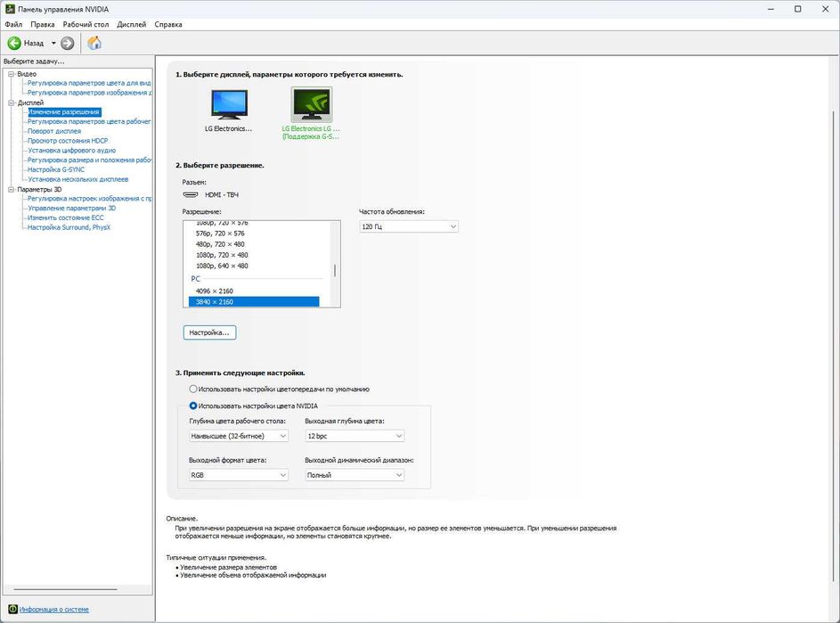Select default color settings radio button
This screenshot has height=623, width=840.
(x=193, y=389)
